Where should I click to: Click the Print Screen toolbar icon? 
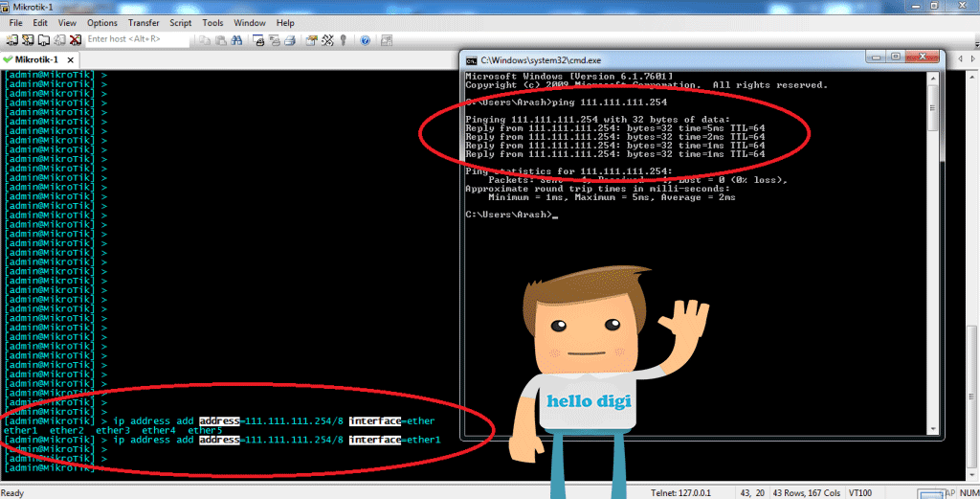pos(258,40)
